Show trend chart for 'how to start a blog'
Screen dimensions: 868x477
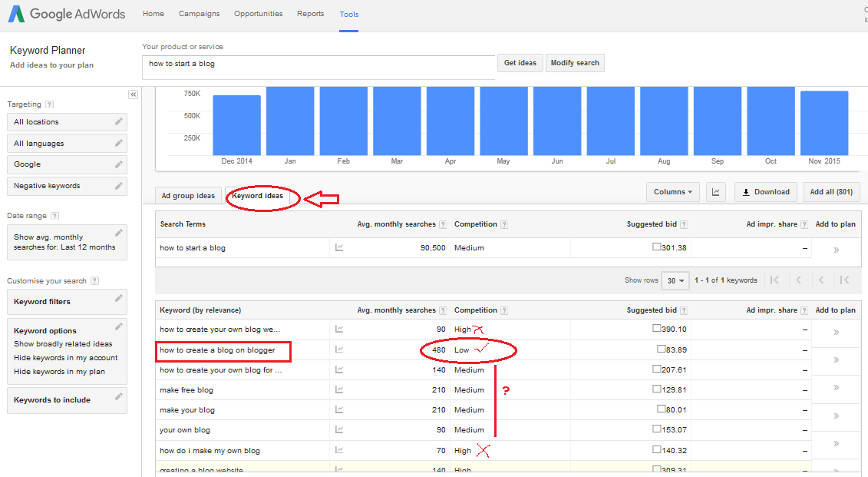click(339, 247)
